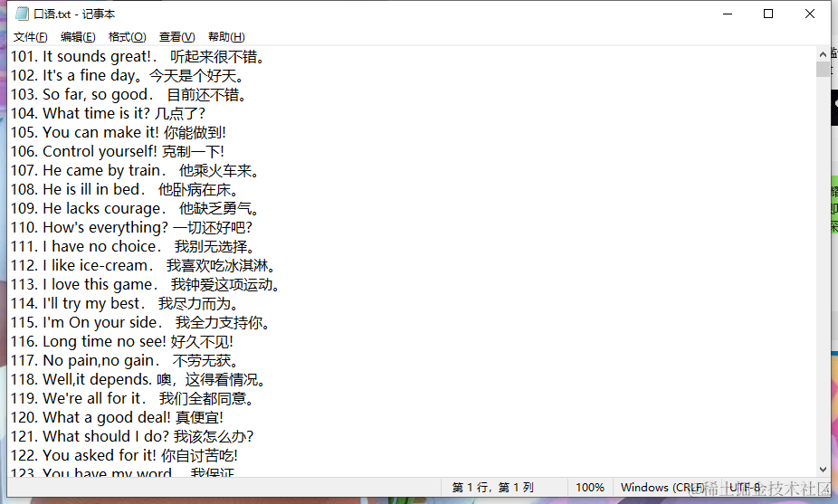The height and width of the screenshot is (504, 838).
Task: Minimize the 口语.txt Notepad window
Action: [728, 14]
